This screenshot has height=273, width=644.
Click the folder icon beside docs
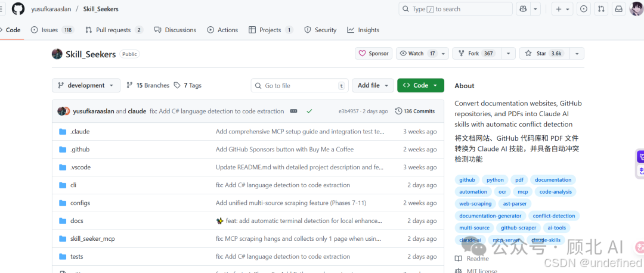click(x=63, y=221)
